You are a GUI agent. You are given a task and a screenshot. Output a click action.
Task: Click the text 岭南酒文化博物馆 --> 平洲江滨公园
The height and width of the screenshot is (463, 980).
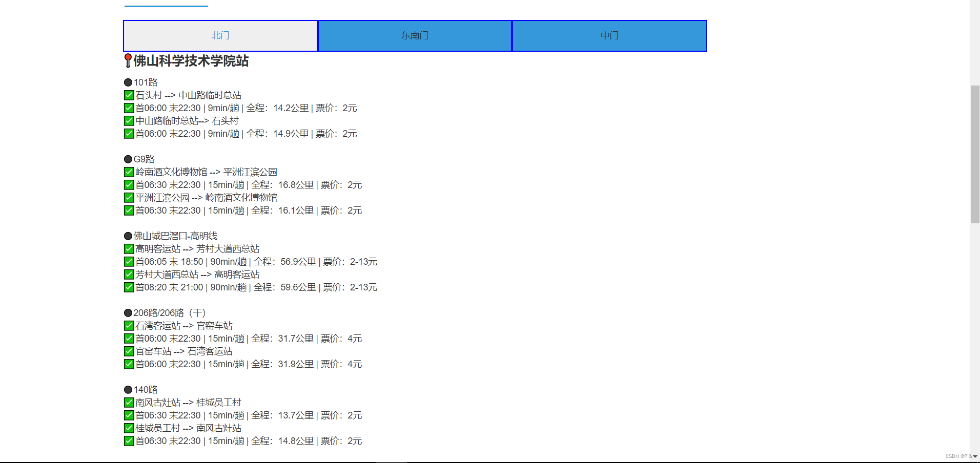[x=206, y=172]
